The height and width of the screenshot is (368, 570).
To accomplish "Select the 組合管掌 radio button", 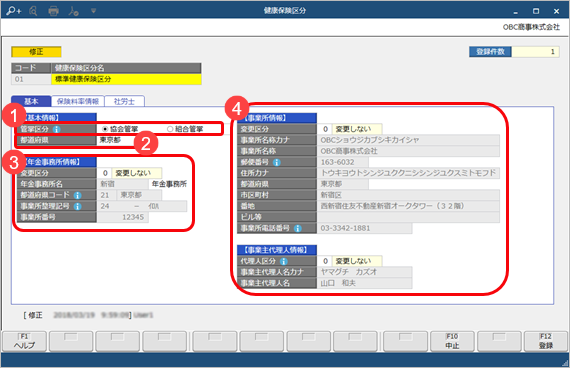I will pyautogui.click(x=170, y=129).
